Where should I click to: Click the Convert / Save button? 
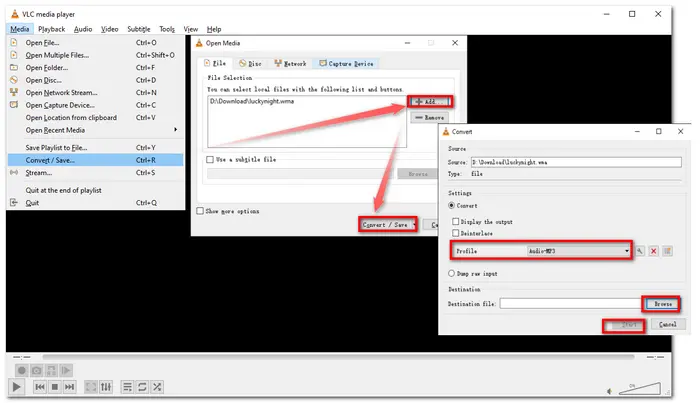point(385,224)
